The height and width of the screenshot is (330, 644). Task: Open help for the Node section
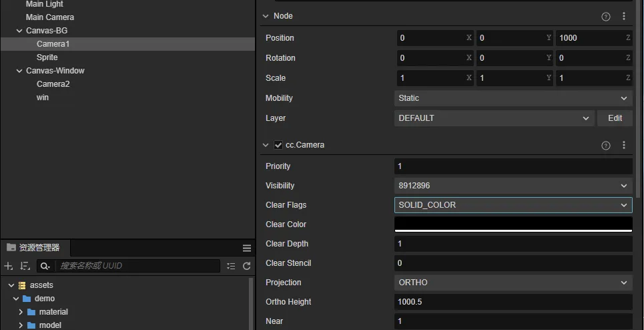tap(606, 17)
